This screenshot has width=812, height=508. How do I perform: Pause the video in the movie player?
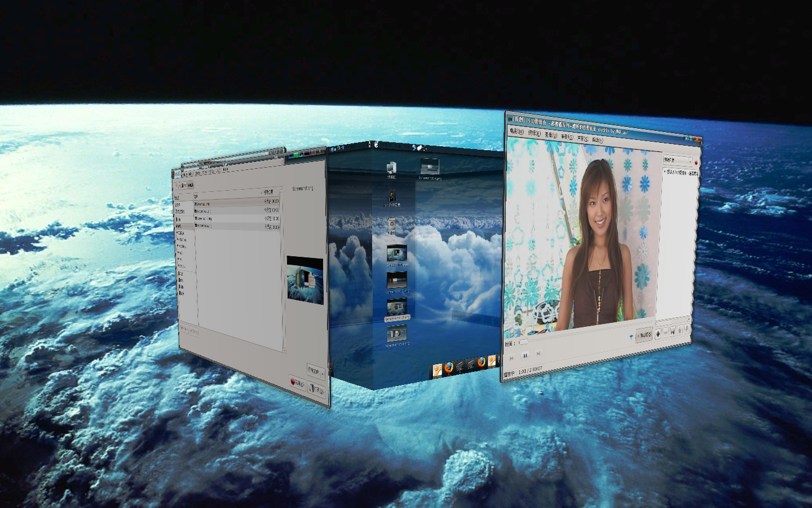click(x=525, y=356)
